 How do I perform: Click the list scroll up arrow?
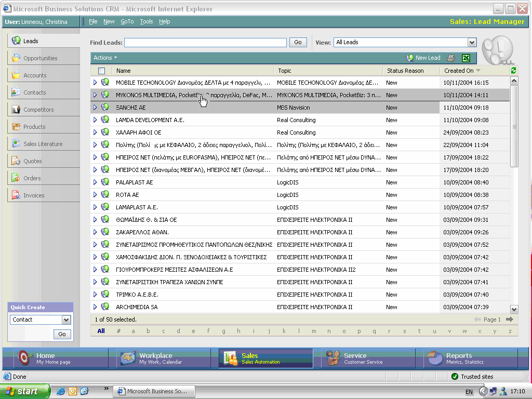coord(514,81)
